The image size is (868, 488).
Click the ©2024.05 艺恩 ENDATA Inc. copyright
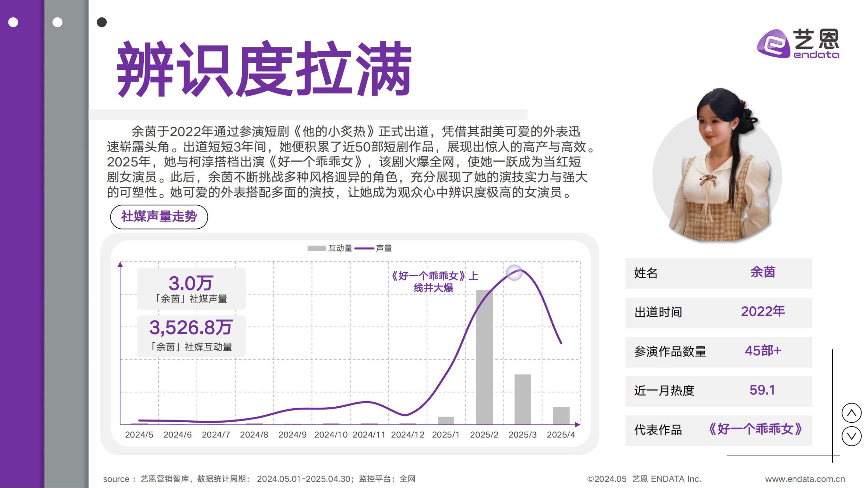coord(644,479)
